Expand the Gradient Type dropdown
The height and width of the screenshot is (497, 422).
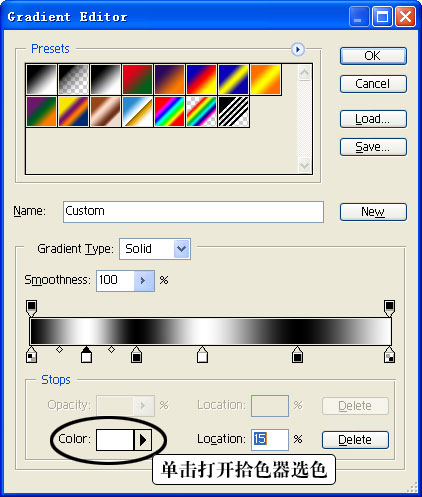click(x=182, y=249)
